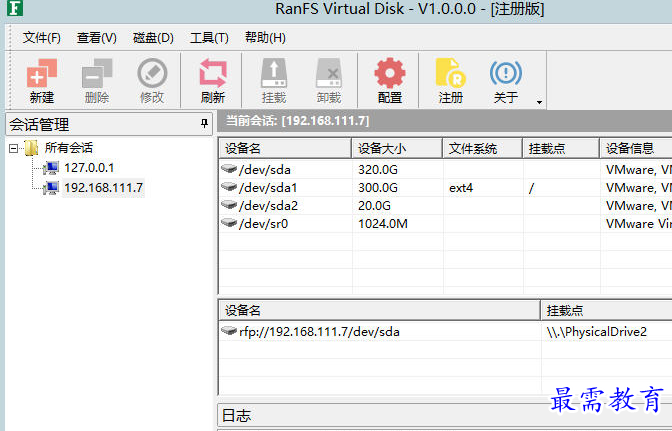Click the 日志 panel header
This screenshot has width=672, height=431.
point(444,416)
